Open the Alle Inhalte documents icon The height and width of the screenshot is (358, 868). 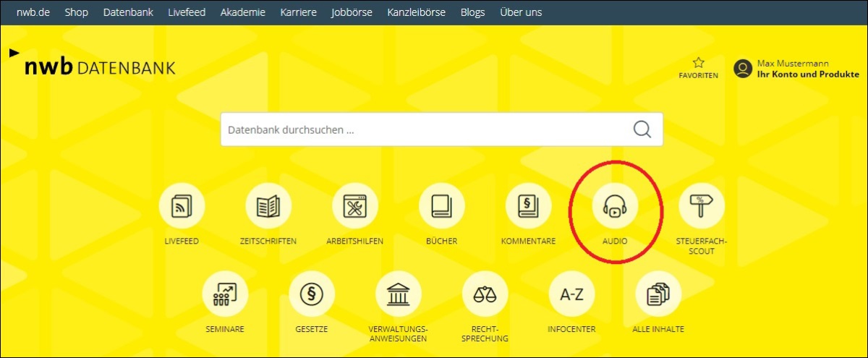658,294
